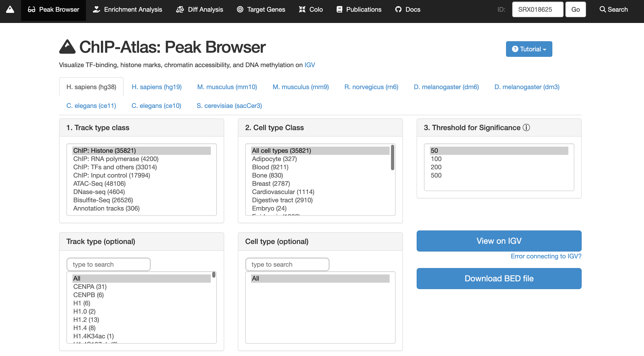Go to Target Genes page
644x356 pixels.
(261, 9)
